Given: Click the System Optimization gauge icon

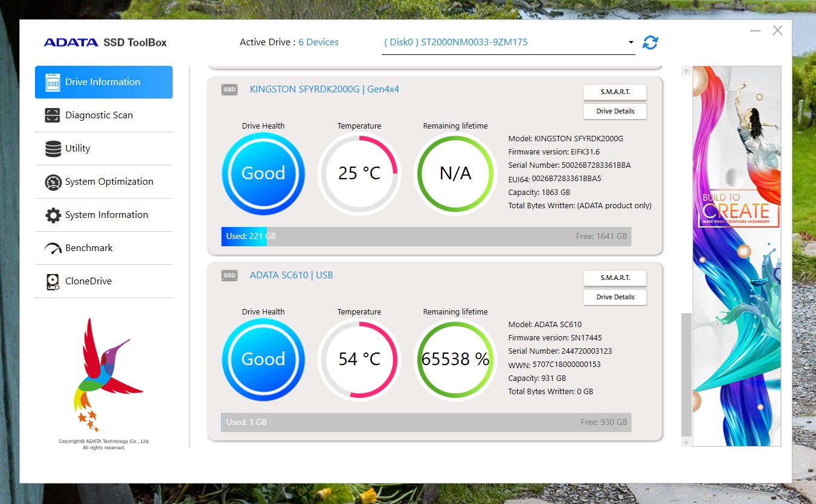Looking at the screenshot, I should tap(53, 182).
